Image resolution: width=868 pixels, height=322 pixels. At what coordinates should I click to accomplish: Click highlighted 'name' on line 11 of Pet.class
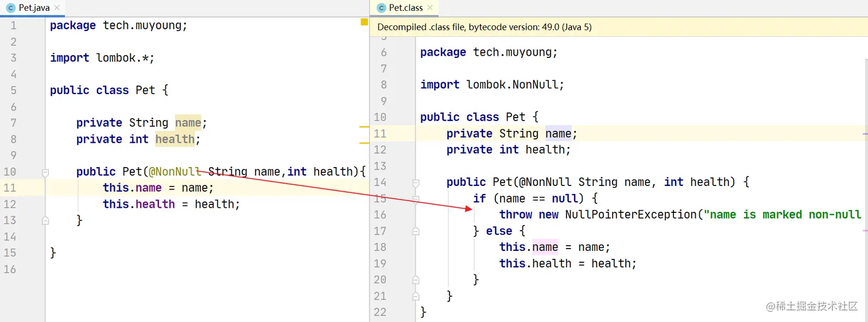click(559, 134)
